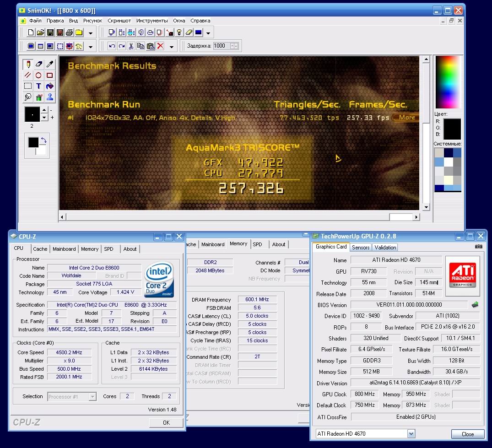Click the Задержка delay input field
The width and height of the screenshot is (492, 448).
[222, 46]
